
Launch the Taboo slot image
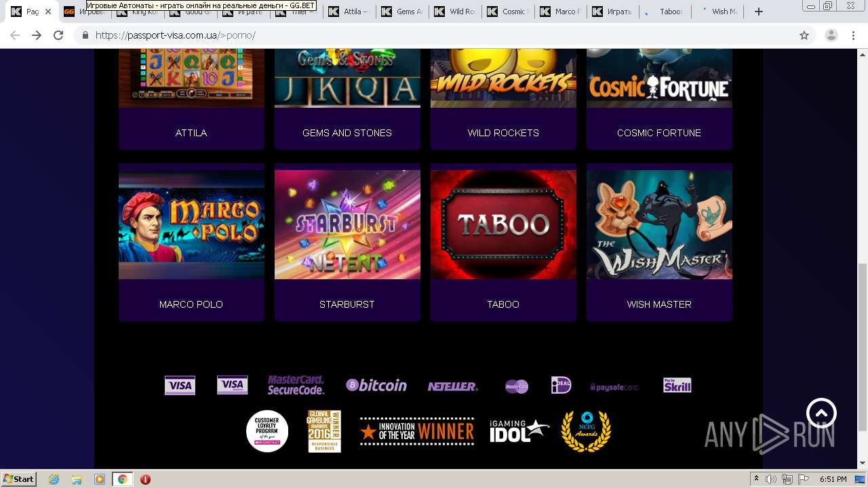tap(503, 224)
